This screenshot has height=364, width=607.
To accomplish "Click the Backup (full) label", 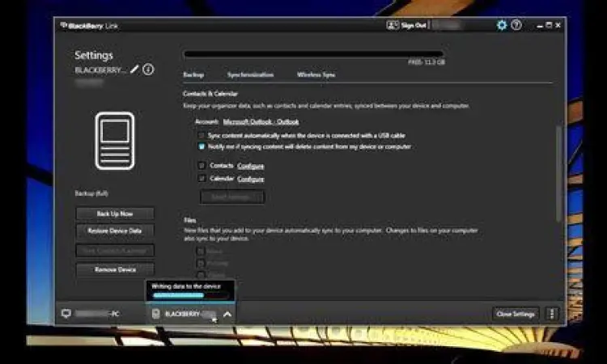I will click(91, 193).
